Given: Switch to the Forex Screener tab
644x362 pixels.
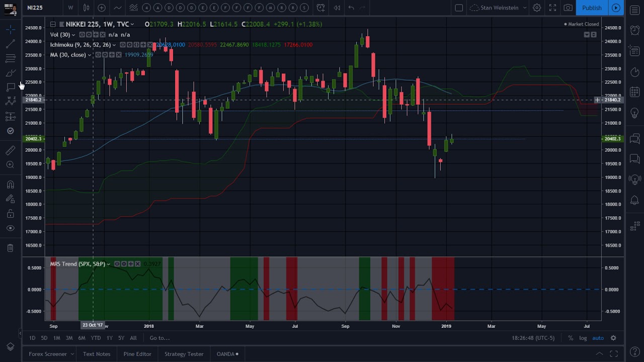Looking at the screenshot, I should (x=48, y=354).
